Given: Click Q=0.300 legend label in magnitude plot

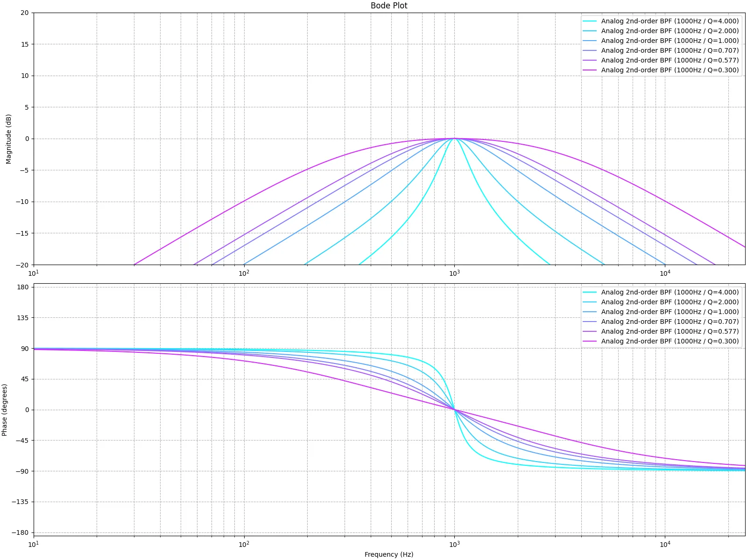Looking at the screenshot, I should point(669,70).
